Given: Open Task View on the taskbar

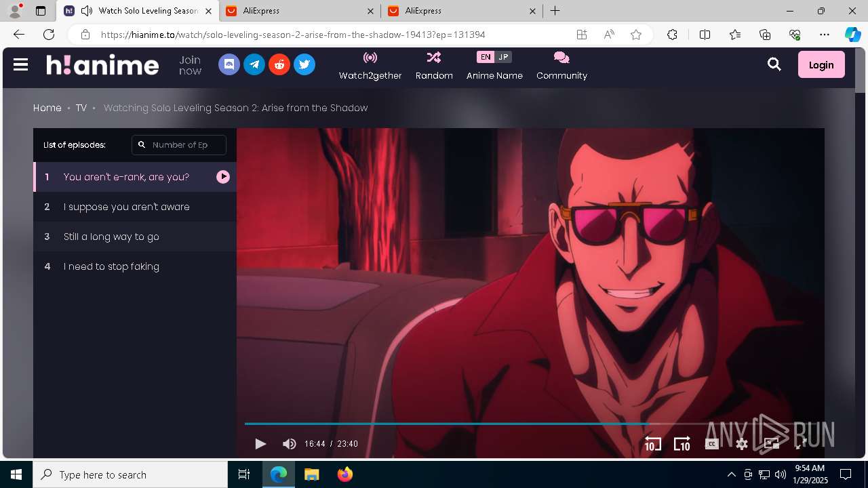Looking at the screenshot, I should pos(244,474).
